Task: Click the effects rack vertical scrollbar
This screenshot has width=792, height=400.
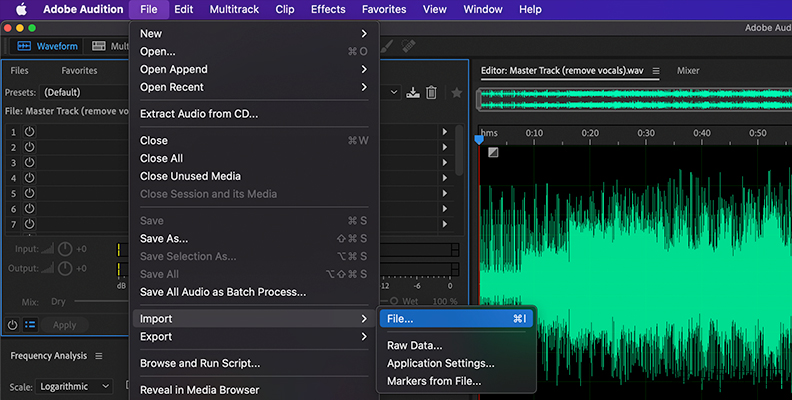Action: pos(459,151)
